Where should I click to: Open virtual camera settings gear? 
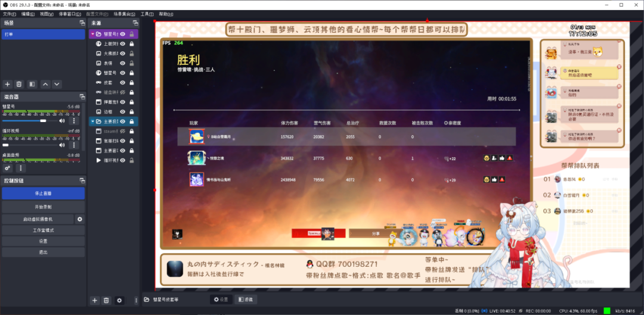coord(80,219)
